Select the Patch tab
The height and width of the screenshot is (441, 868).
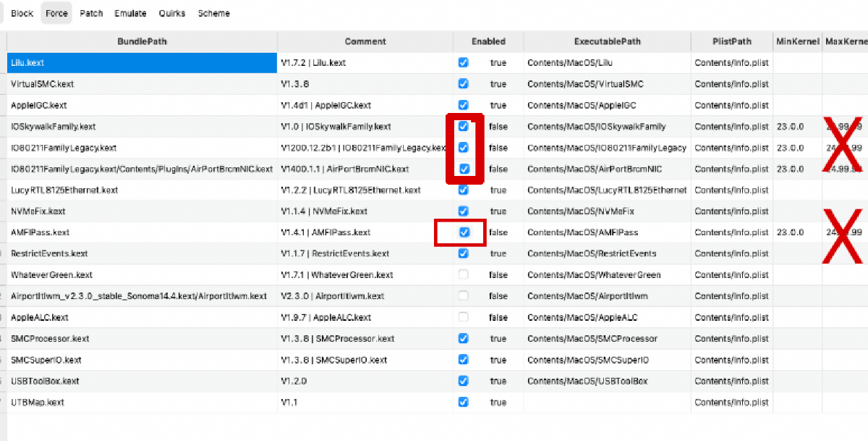(91, 13)
